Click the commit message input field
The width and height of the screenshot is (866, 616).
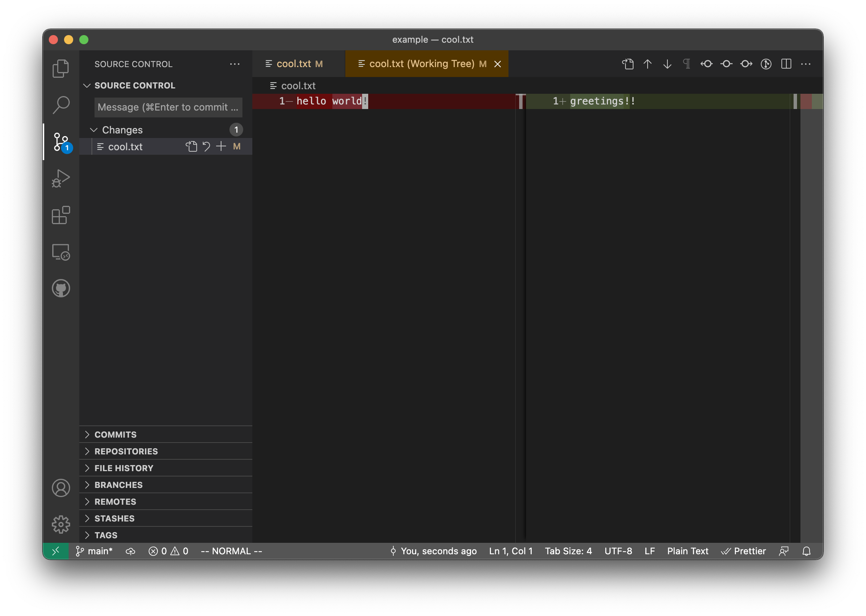(168, 107)
